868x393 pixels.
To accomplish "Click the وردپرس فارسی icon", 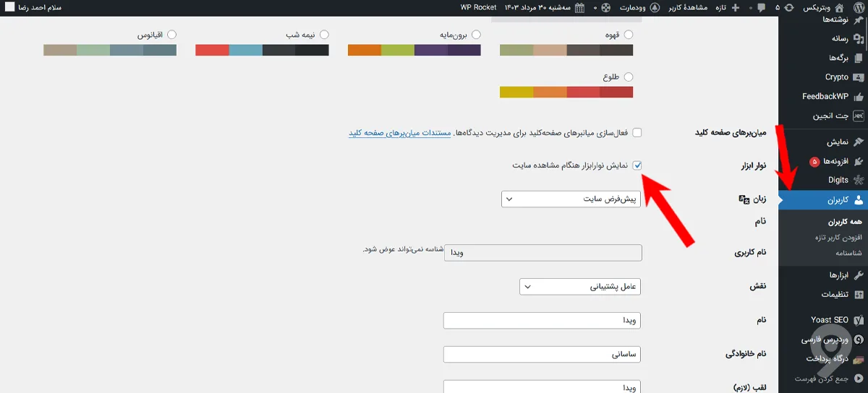I will tap(858, 340).
